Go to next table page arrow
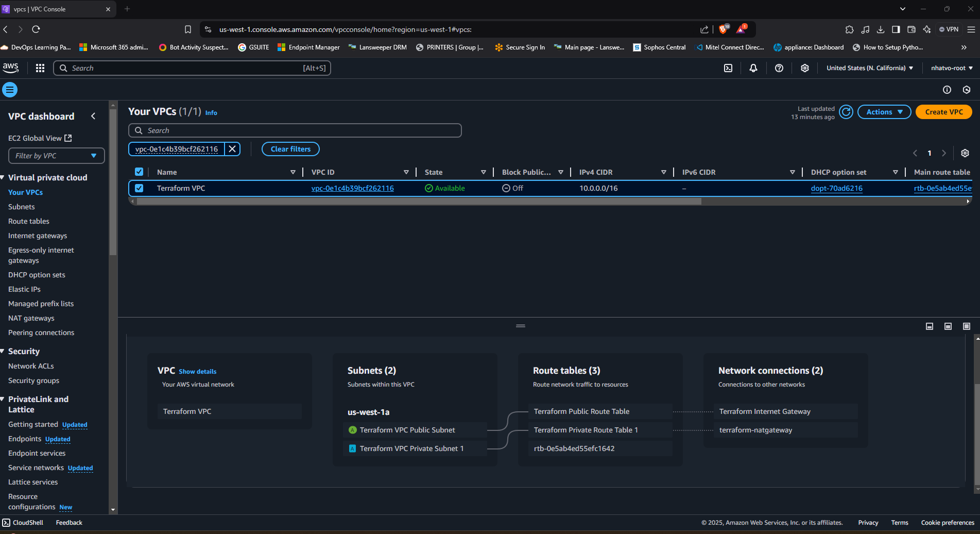 944,153
